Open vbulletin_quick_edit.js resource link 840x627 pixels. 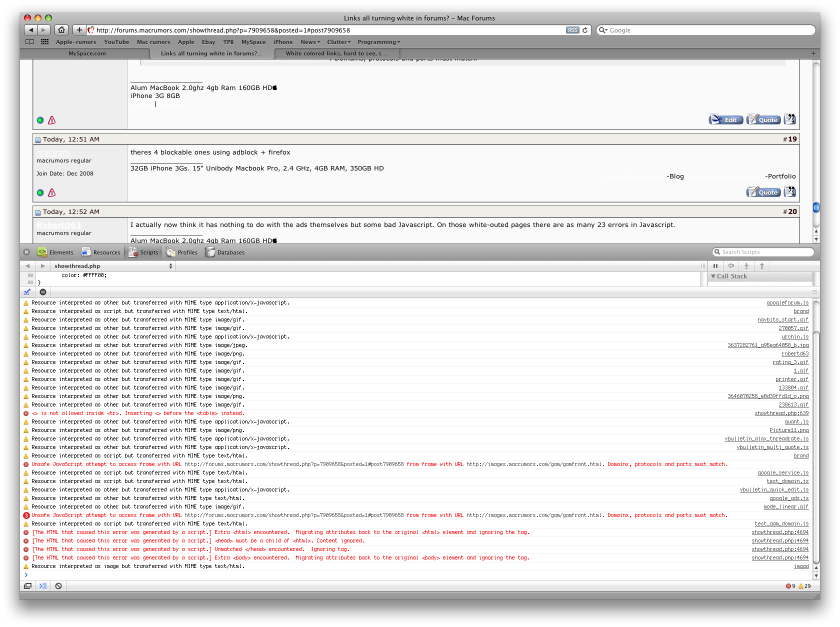pos(774,489)
